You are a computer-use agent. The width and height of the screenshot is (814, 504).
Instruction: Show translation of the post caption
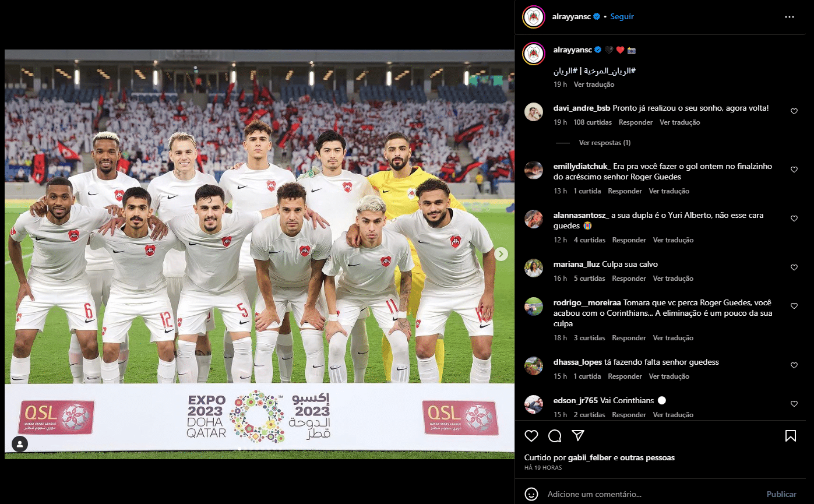(594, 84)
